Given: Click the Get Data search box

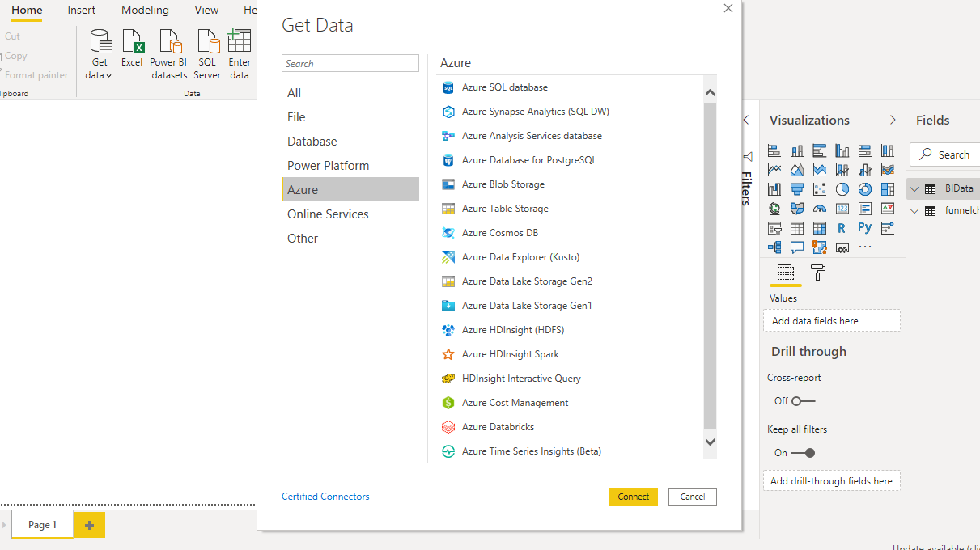Looking at the screenshot, I should click(350, 64).
